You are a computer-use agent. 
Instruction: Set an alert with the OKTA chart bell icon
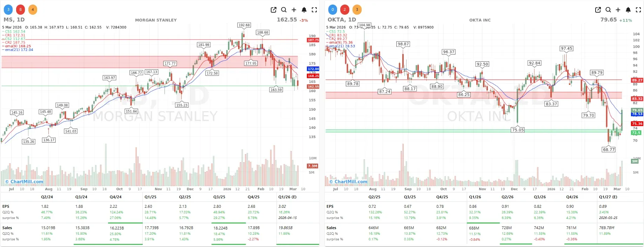click(x=628, y=10)
